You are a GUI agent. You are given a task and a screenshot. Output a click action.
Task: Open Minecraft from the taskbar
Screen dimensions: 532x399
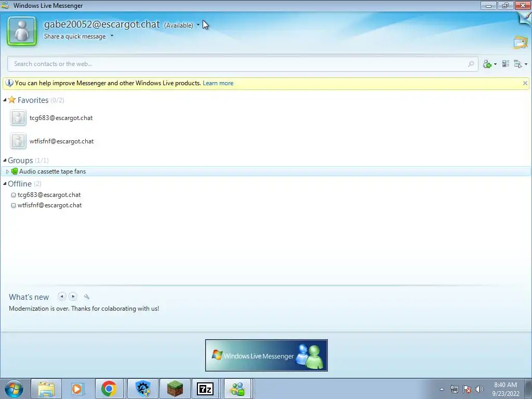175,389
